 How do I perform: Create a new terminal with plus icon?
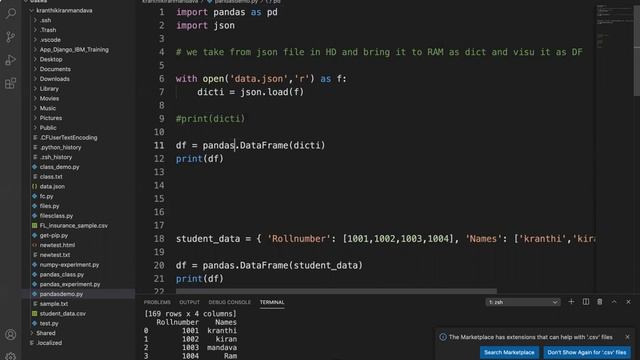(x=571, y=302)
